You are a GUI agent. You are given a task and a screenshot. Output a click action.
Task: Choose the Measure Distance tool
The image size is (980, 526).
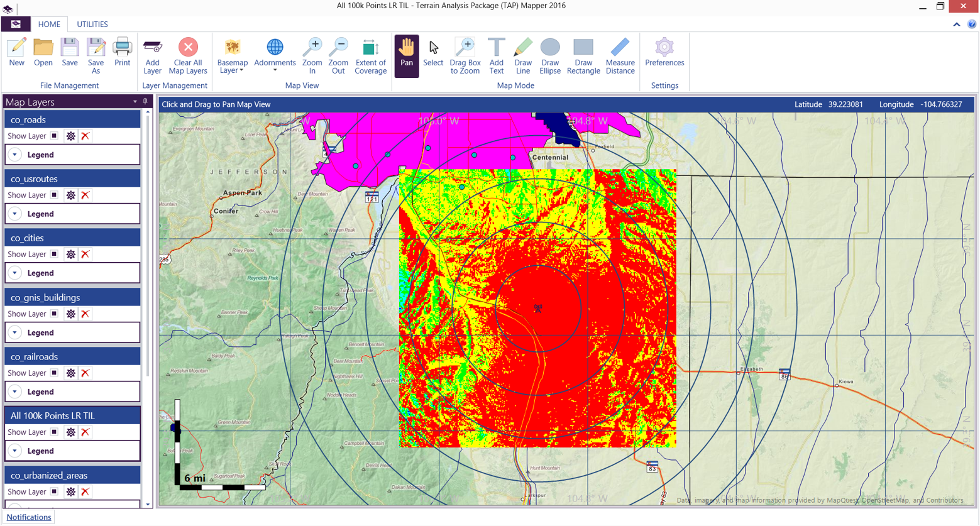620,55
